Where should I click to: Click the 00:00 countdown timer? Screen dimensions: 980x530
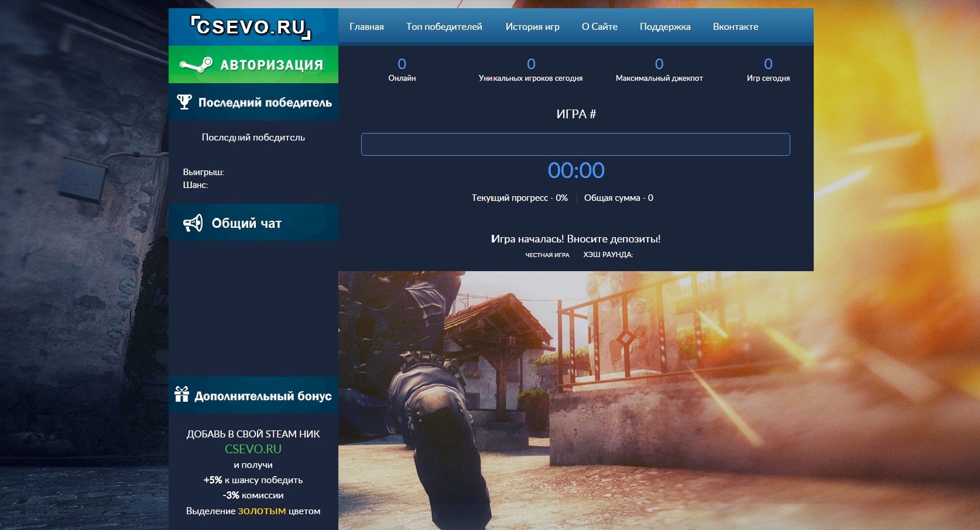[x=576, y=170]
